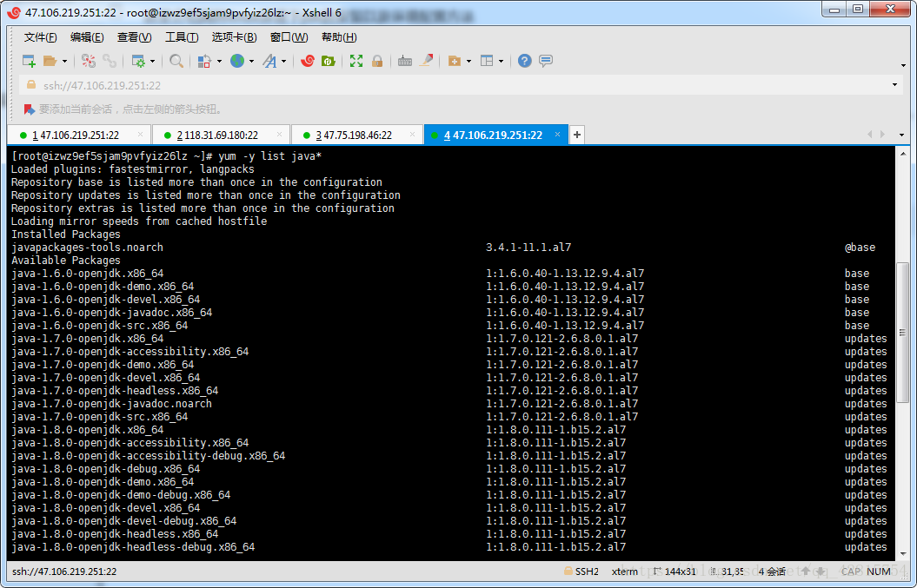Expand the New folder dropdown arrow

(x=468, y=62)
